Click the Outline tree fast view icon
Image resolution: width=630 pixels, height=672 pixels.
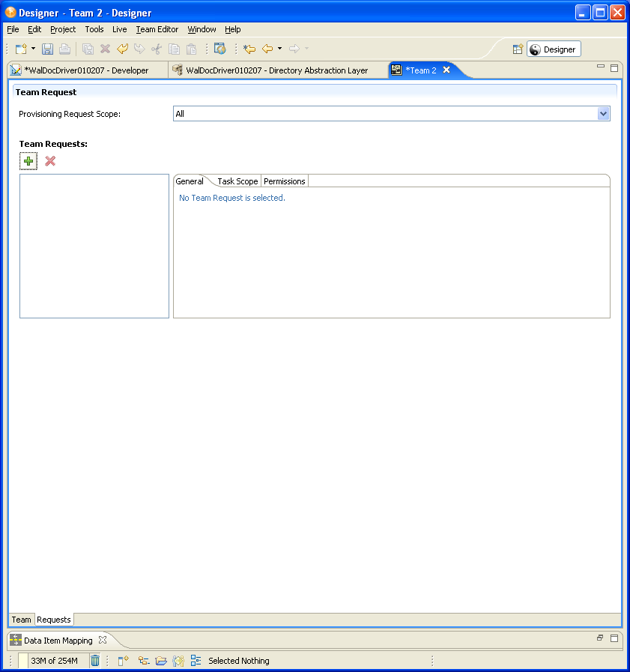[144, 661]
